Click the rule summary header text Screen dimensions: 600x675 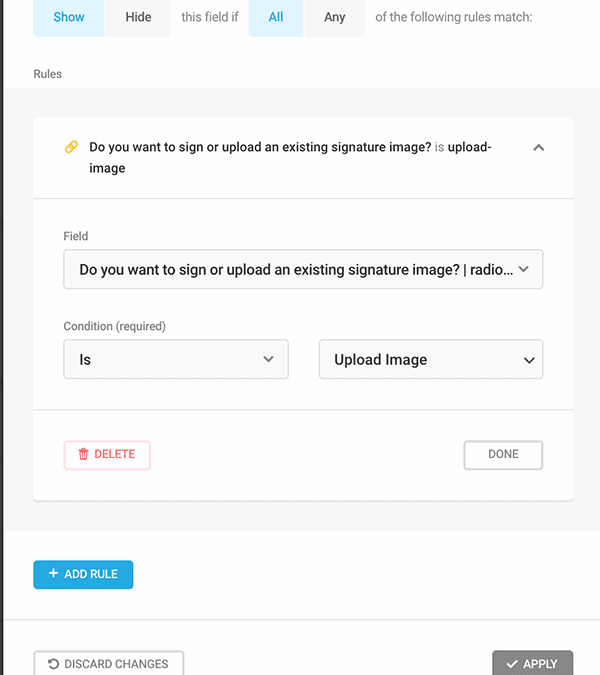(x=290, y=158)
